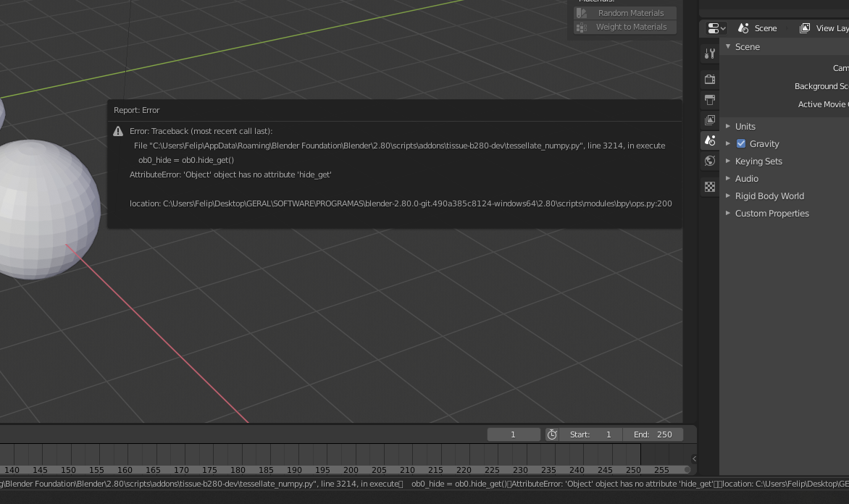Click the AttributeError line in error report

click(230, 175)
